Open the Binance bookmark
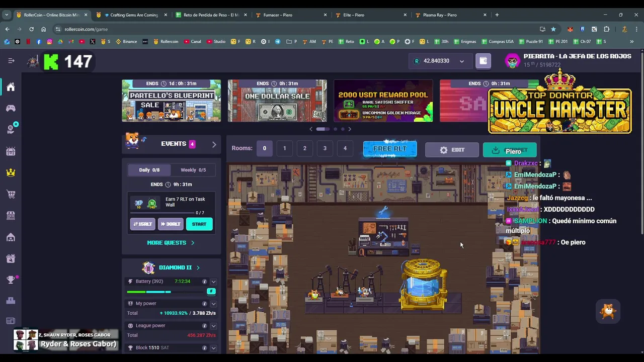644x362 pixels. pyautogui.click(x=126, y=41)
